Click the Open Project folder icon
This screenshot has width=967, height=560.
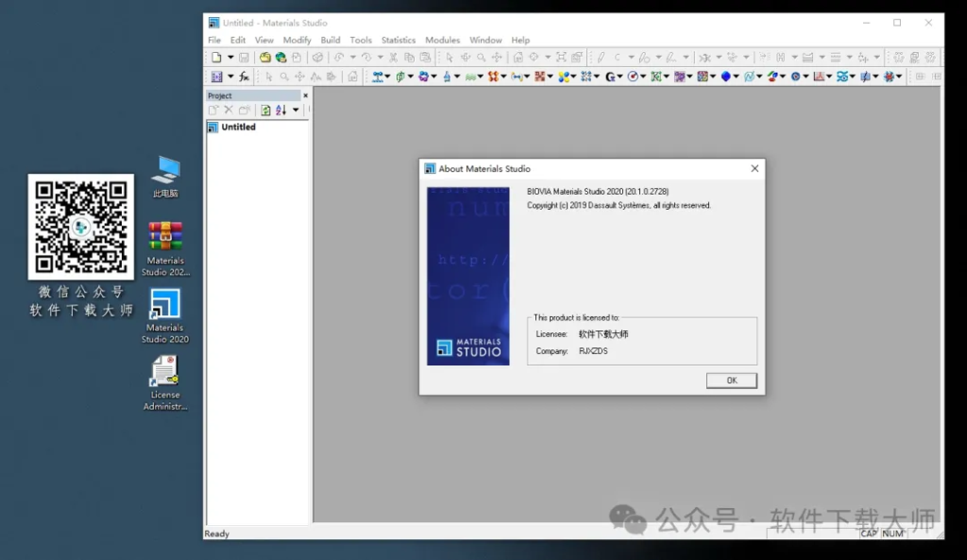pyautogui.click(x=265, y=58)
